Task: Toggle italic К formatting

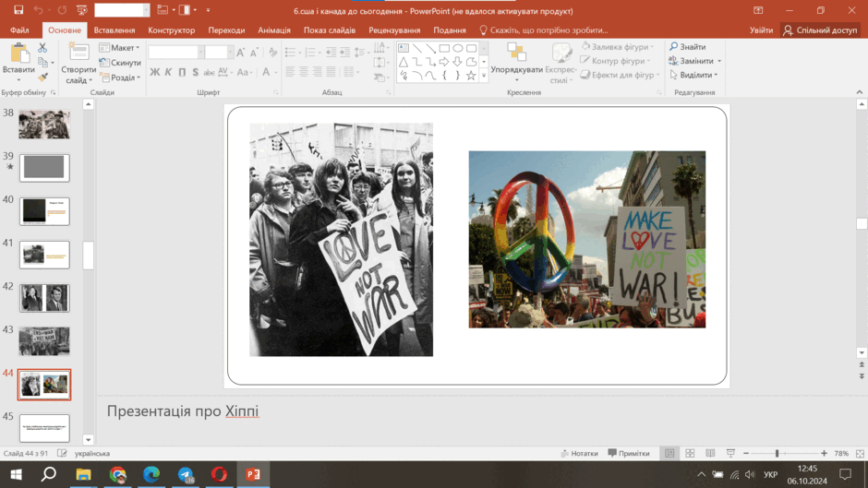Action: 168,72
